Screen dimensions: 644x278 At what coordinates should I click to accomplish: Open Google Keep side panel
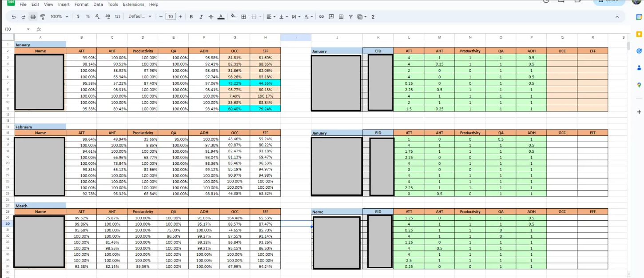[639, 34]
